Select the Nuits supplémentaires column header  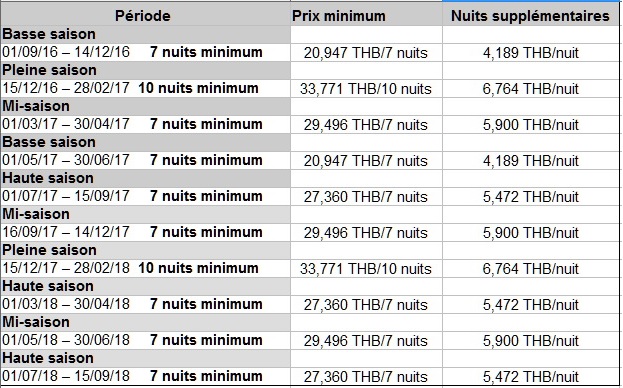[530, 16]
